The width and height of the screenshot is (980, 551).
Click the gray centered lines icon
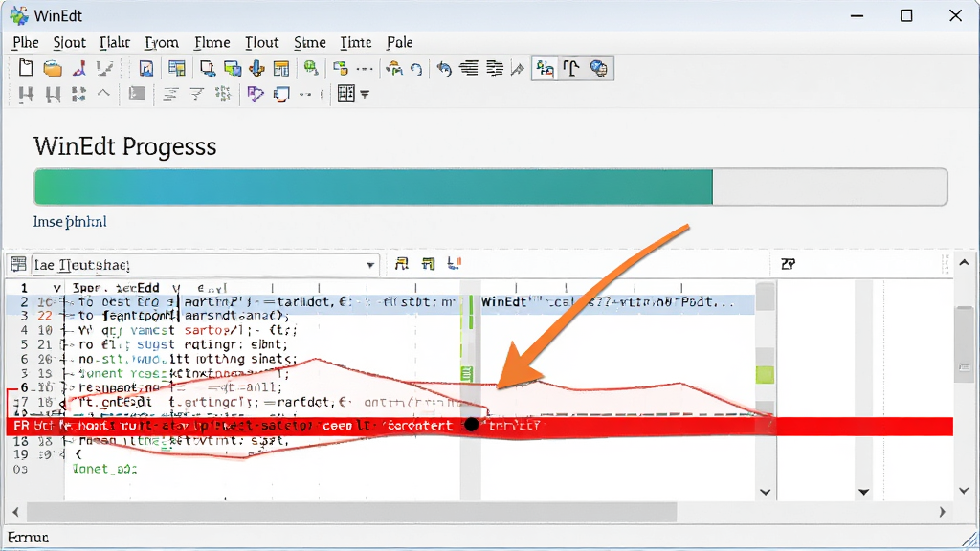(x=170, y=95)
